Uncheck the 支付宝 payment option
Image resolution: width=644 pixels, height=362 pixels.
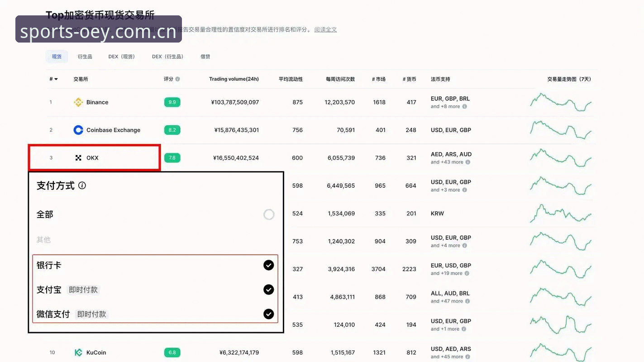(x=269, y=290)
